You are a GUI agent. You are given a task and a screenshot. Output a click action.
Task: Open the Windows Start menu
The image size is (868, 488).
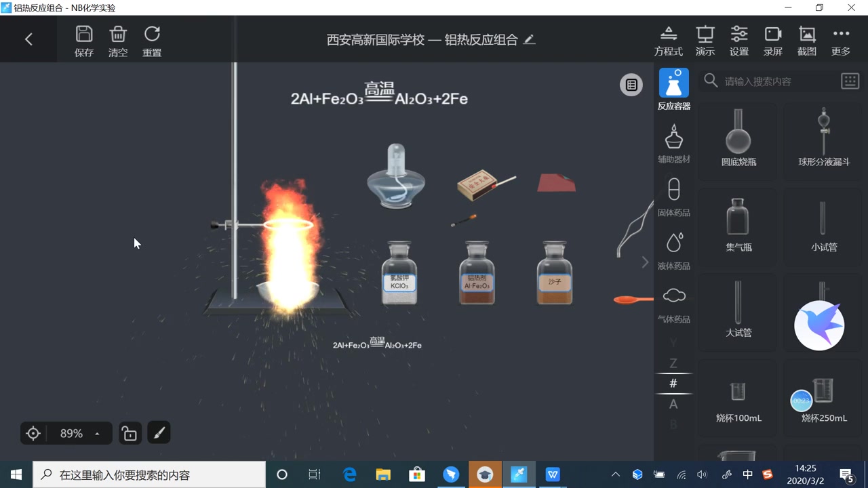click(16, 474)
